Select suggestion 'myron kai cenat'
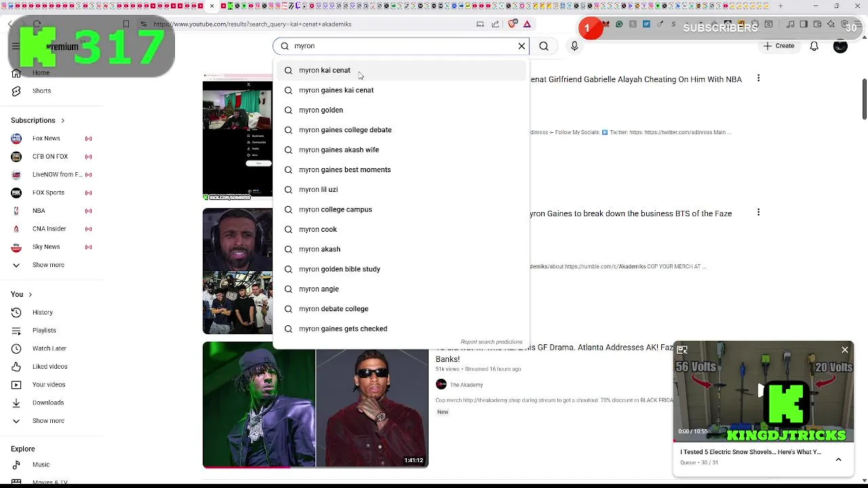Screen dimensions: 868x488 coord(401,70)
